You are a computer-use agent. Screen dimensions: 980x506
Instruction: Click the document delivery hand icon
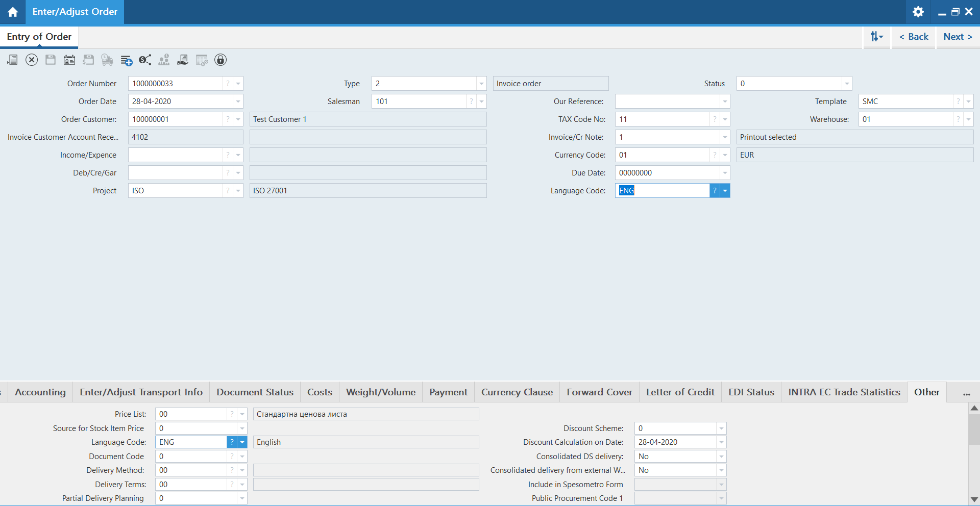click(183, 60)
